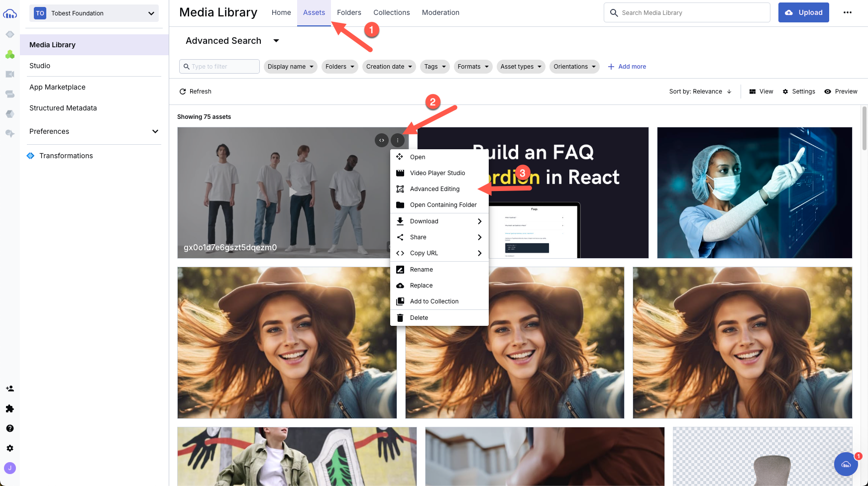Expand the Tobest Foundation account dropdown
This screenshot has width=868, height=486.
[x=94, y=13]
